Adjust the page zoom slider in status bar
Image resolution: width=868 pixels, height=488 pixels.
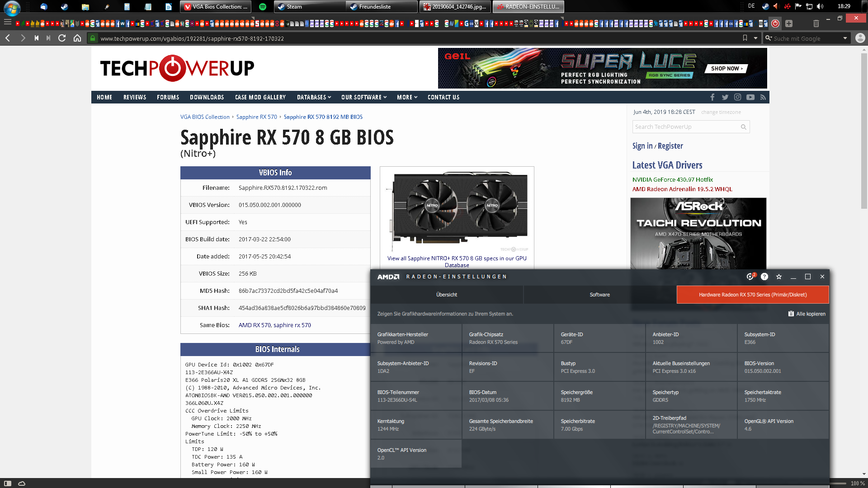click(838, 483)
